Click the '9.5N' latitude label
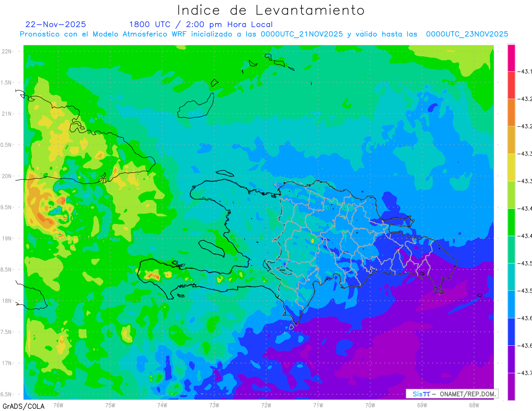532x411 pixels. pos(6,207)
